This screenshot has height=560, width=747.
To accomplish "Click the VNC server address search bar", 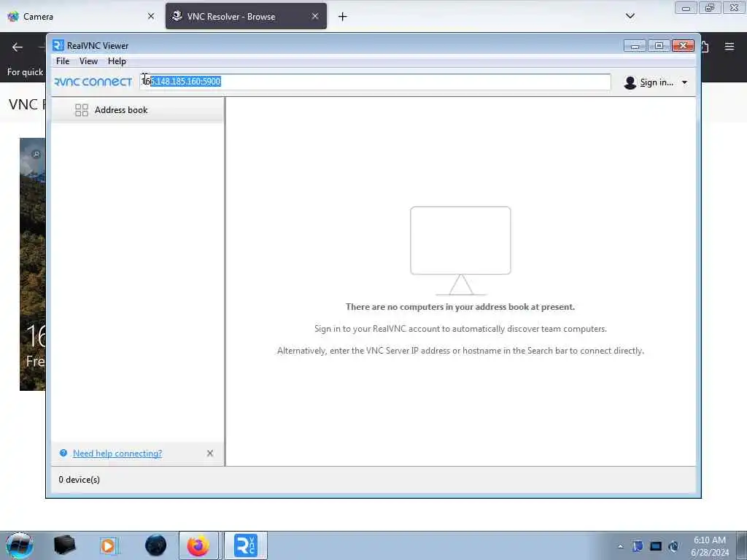I will pos(375,82).
